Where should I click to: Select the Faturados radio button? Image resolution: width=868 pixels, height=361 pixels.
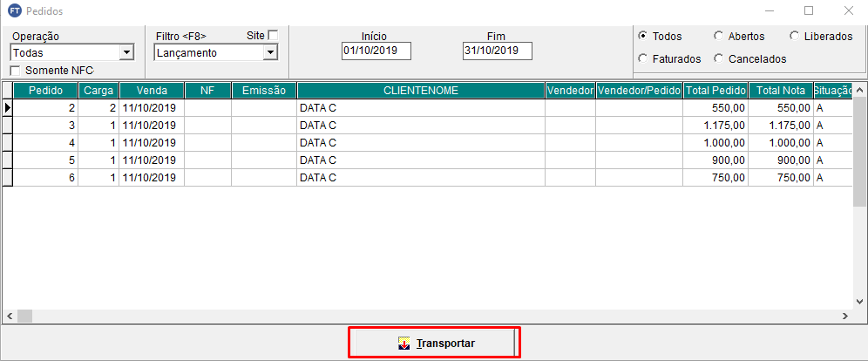(643, 59)
